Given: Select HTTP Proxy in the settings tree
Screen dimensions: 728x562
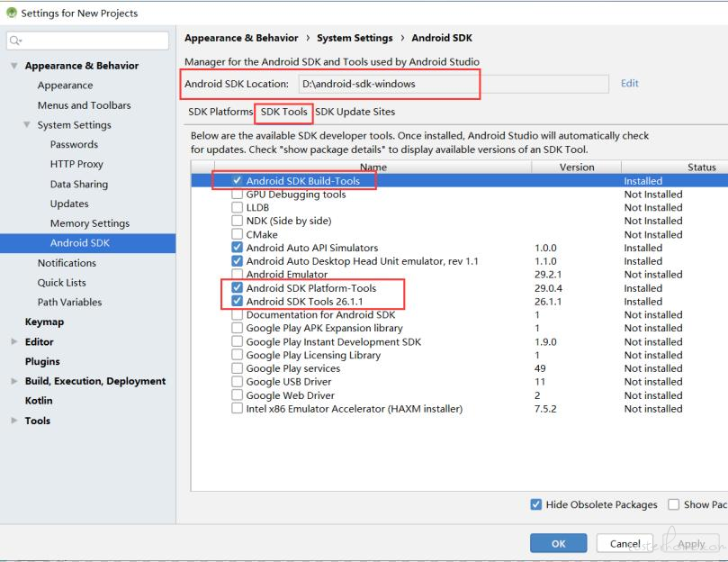Looking at the screenshot, I should pos(76,164).
